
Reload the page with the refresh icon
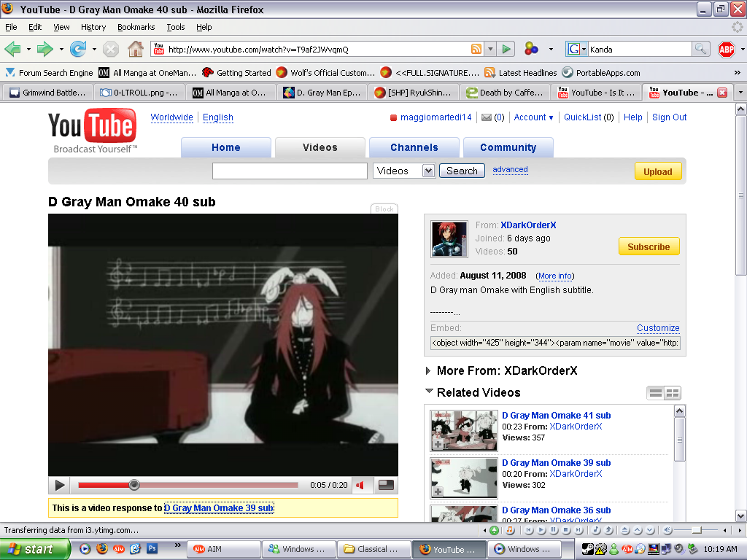pos(77,49)
